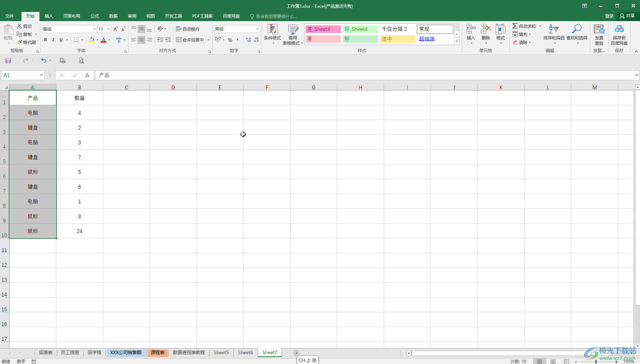The image size is (640, 364).
Task: Open font color dropdown arrow
Action: (109, 40)
